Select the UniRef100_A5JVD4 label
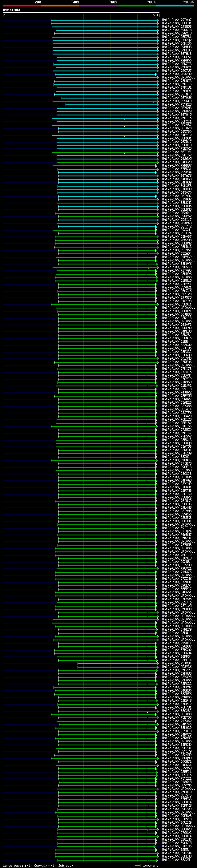 coord(176,663)
